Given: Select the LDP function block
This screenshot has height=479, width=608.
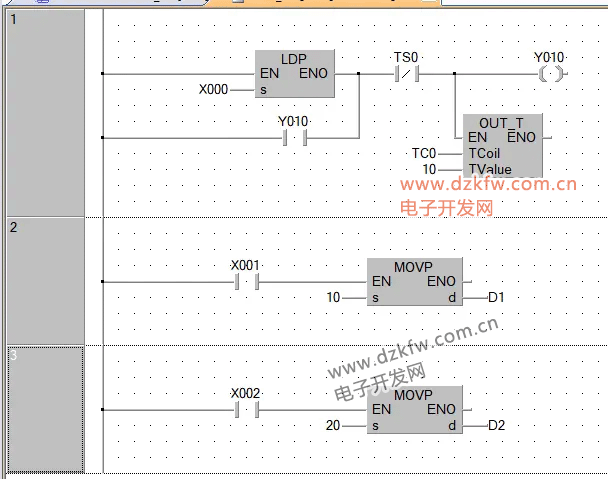Looking at the screenshot, I should 295,74.
